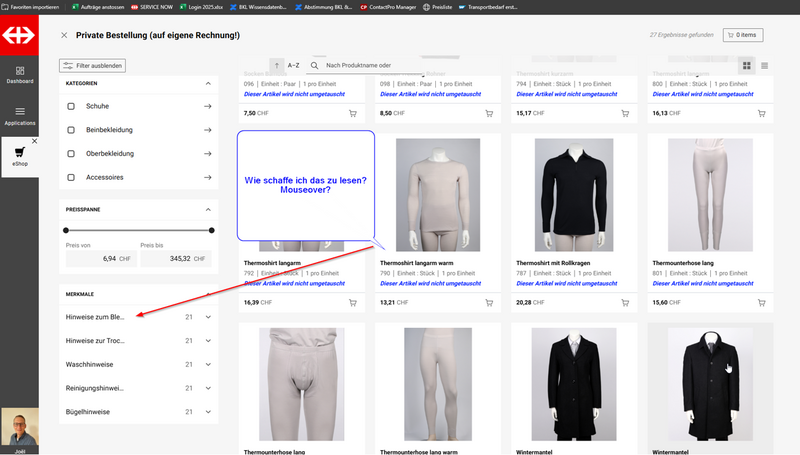Screen dimensions: 800x455
Task: Switch to grid view layout
Action: click(x=746, y=65)
